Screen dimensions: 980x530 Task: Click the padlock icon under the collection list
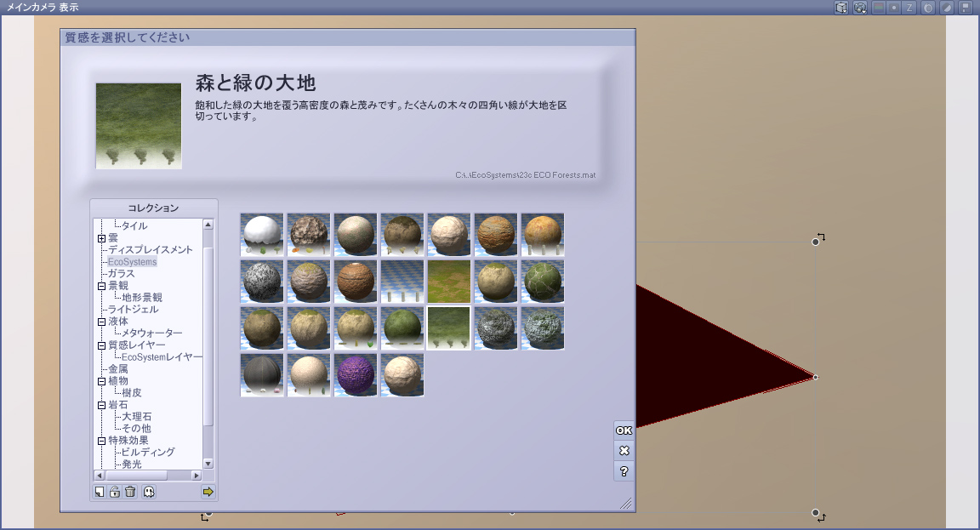115,492
